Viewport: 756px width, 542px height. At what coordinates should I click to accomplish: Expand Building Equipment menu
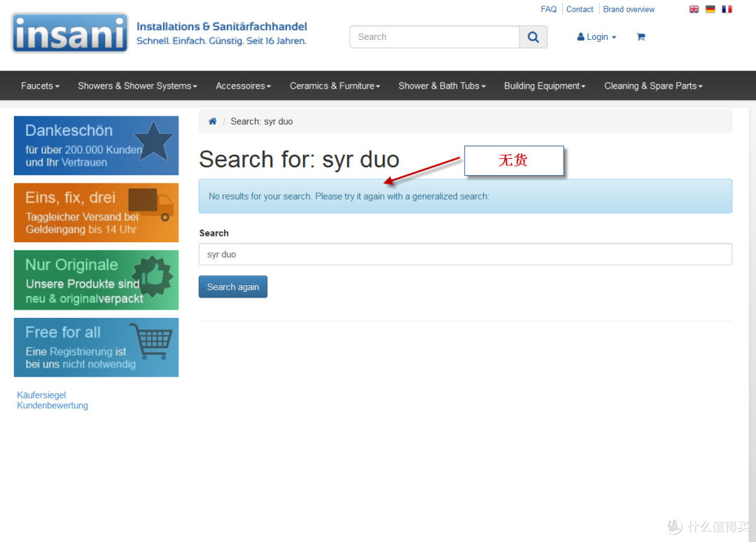click(545, 86)
